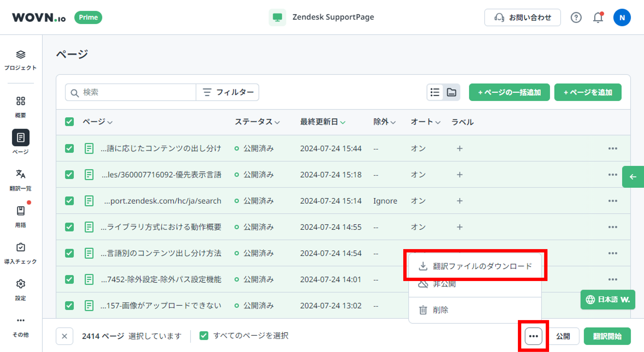Uncheck the select-all checkbox in the table header
The image size is (644, 352).
pos(69,122)
